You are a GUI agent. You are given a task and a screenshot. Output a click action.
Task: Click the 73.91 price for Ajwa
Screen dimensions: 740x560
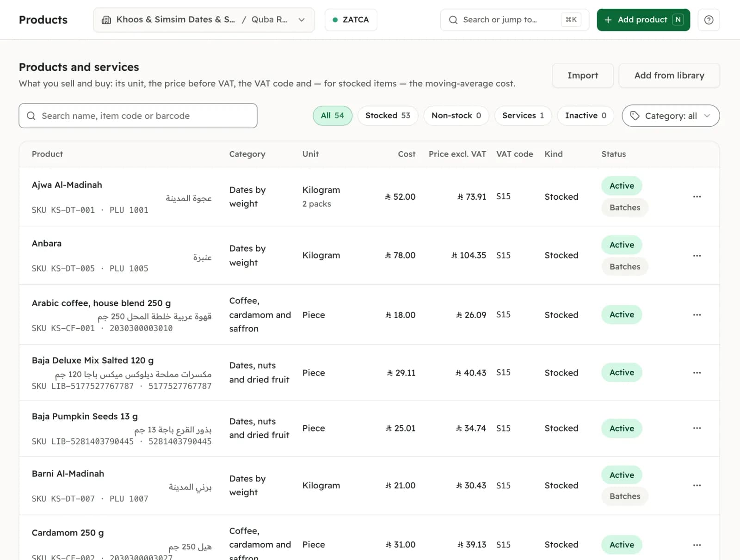coord(471,197)
